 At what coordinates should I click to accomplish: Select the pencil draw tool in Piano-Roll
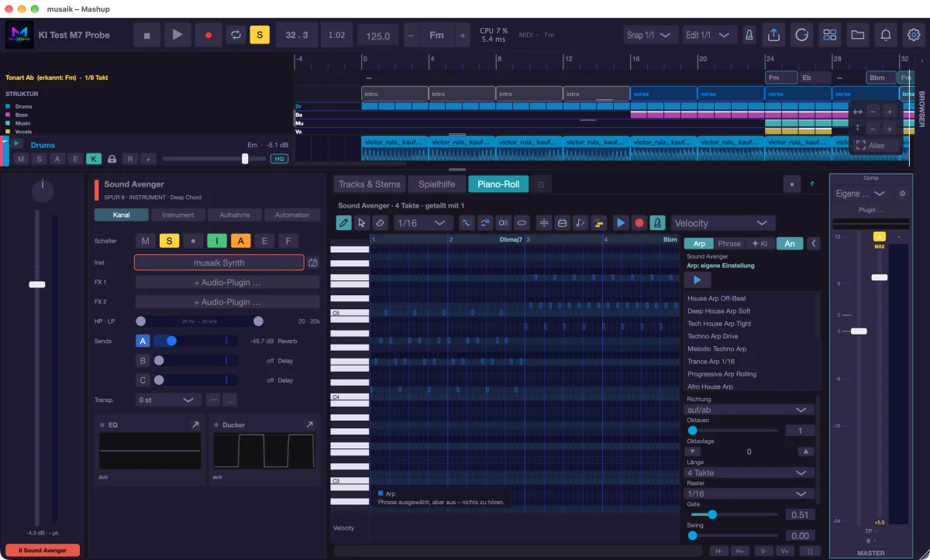click(344, 223)
